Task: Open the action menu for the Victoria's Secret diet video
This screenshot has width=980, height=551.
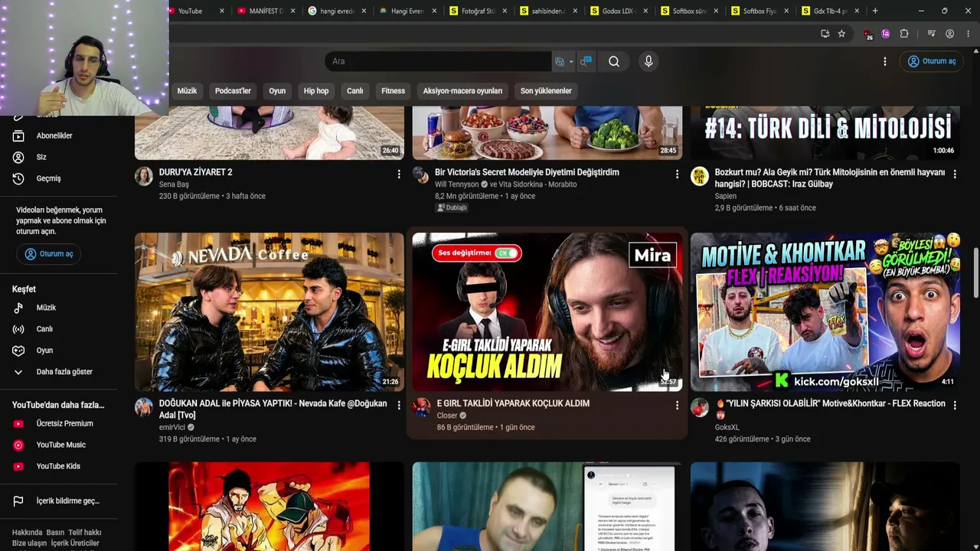Action: click(677, 174)
